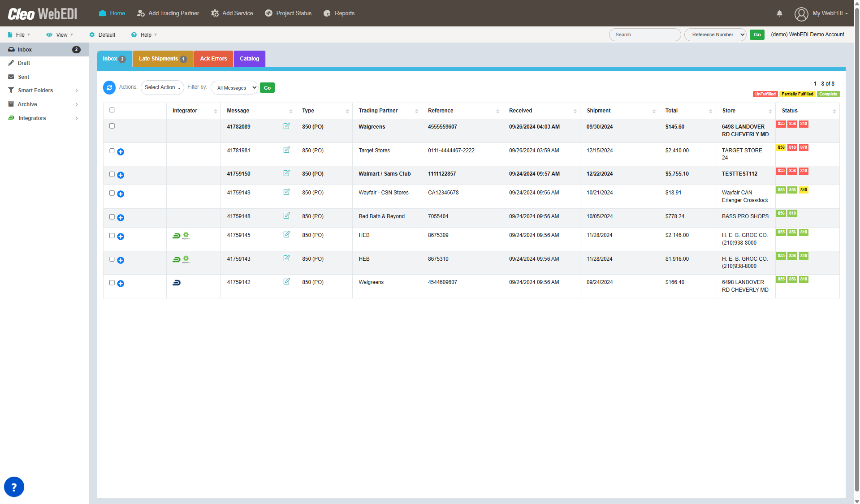Open the Select Action dropdown
860x504 pixels.
162,88
